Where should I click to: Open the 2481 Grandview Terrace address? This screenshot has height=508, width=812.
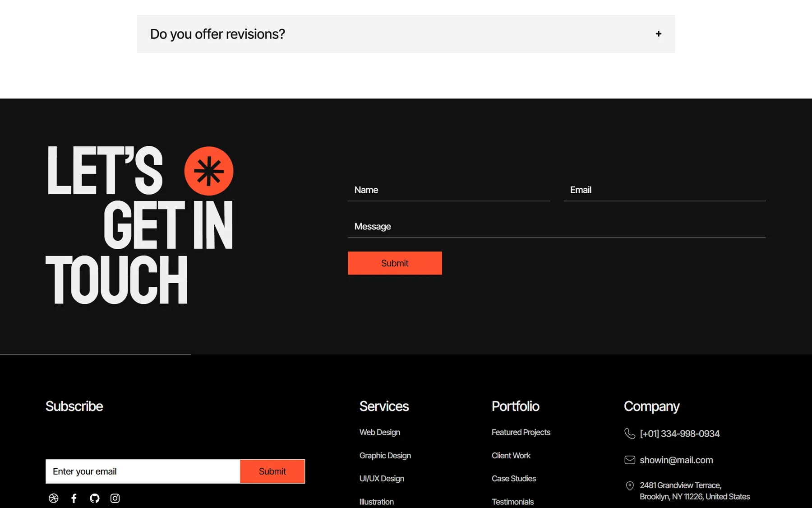695,491
